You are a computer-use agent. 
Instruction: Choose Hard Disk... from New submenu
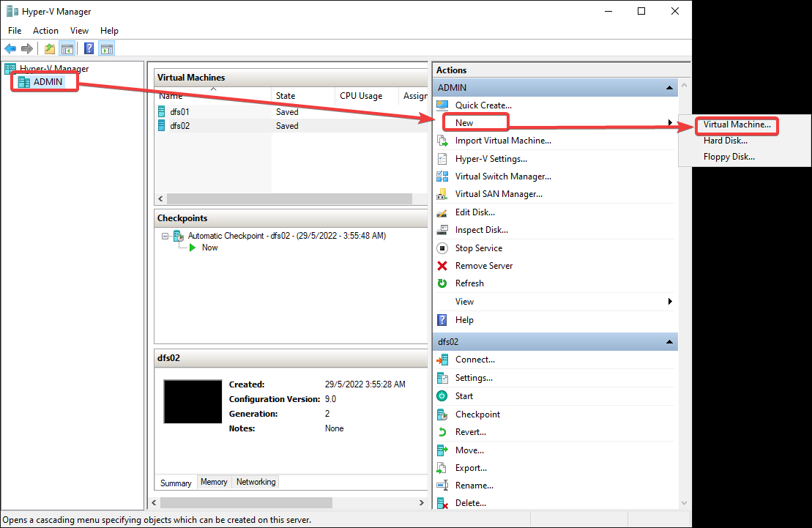click(x=725, y=141)
